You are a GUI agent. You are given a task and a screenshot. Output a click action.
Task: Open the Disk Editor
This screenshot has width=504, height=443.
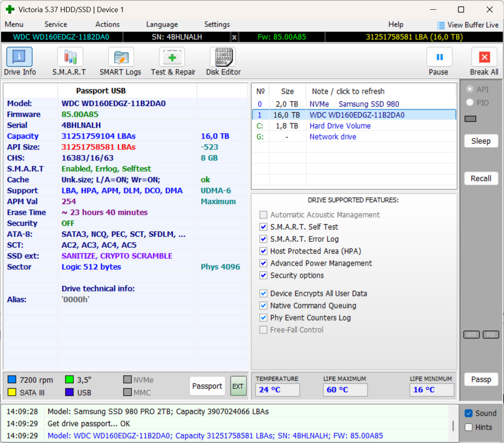click(x=223, y=61)
